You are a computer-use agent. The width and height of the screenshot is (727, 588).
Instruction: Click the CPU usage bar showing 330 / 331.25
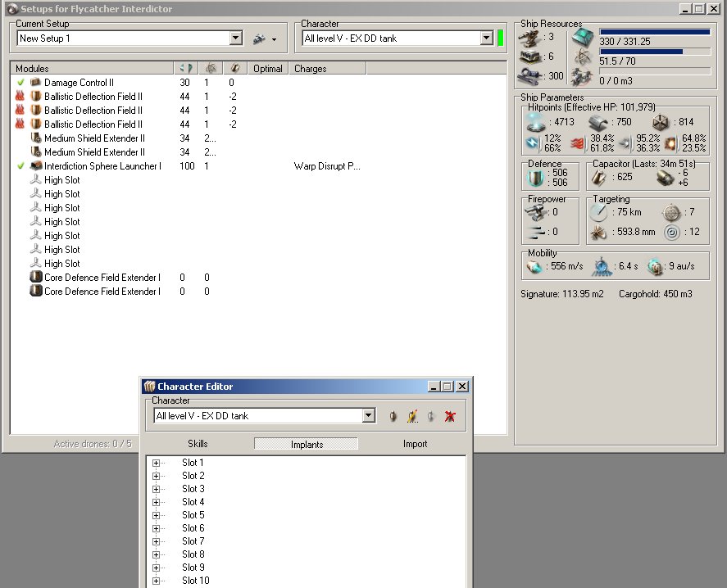click(x=655, y=32)
